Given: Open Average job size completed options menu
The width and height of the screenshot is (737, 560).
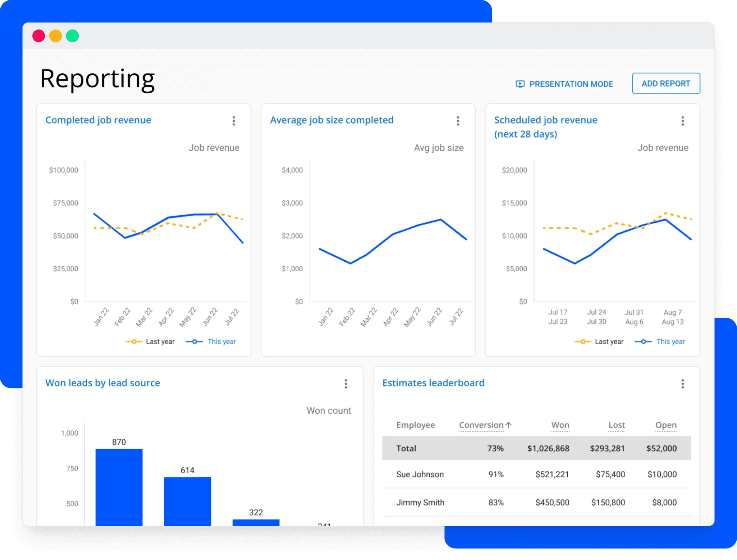Looking at the screenshot, I should (458, 121).
